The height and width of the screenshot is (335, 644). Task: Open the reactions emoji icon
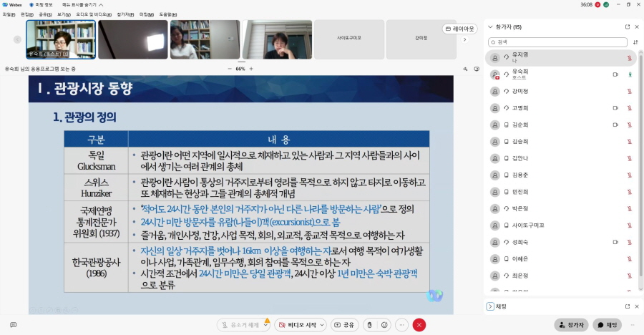(x=384, y=325)
